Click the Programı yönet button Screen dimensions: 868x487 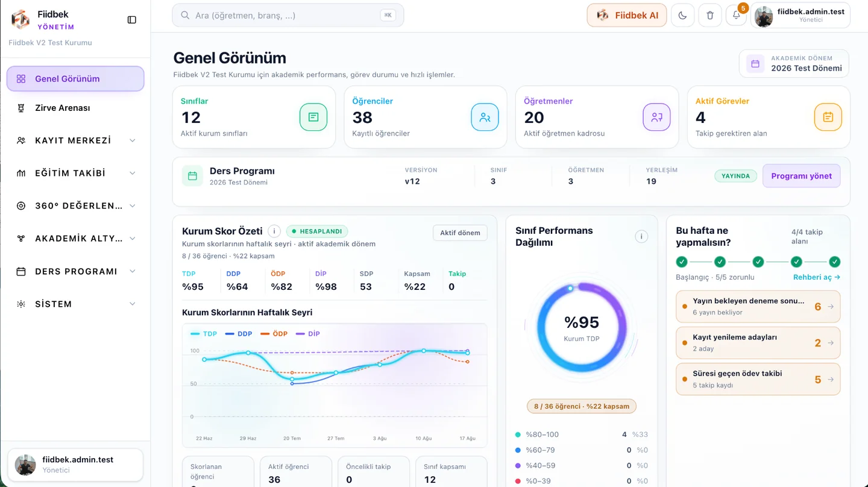pyautogui.click(x=801, y=176)
